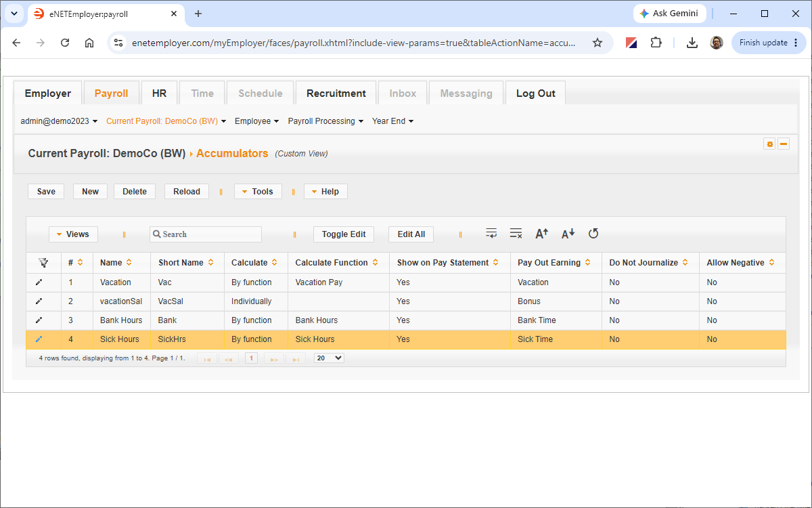This screenshot has width=812, height=508.
Task: Bookmark this page with star icon
Action: click(x=597, y=43)
